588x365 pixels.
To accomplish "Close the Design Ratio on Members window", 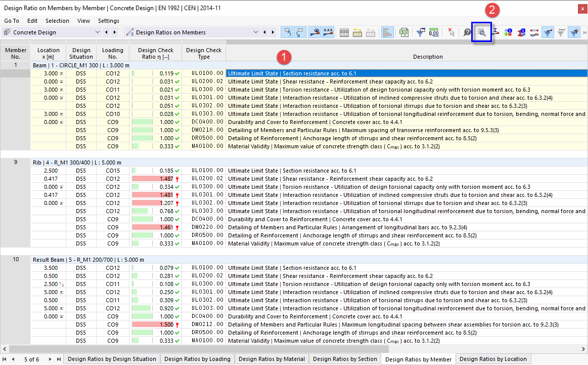I will point(582,9).
